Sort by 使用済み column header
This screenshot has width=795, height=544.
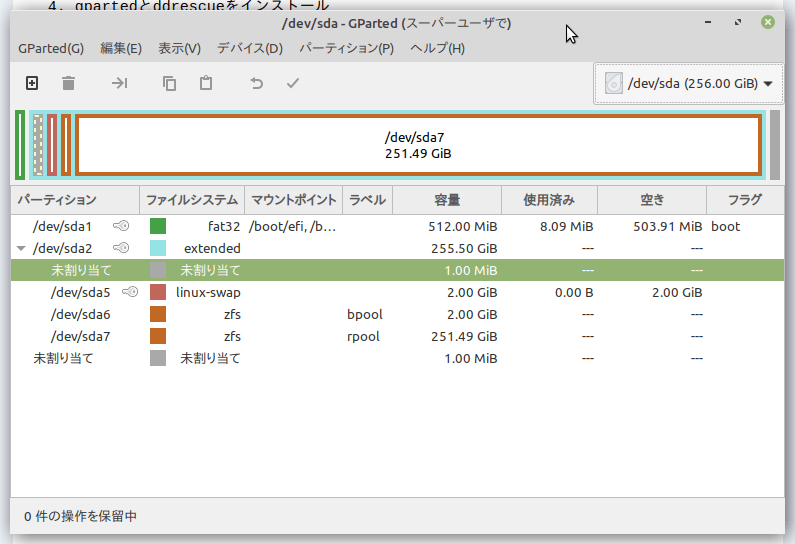[550, 200]
